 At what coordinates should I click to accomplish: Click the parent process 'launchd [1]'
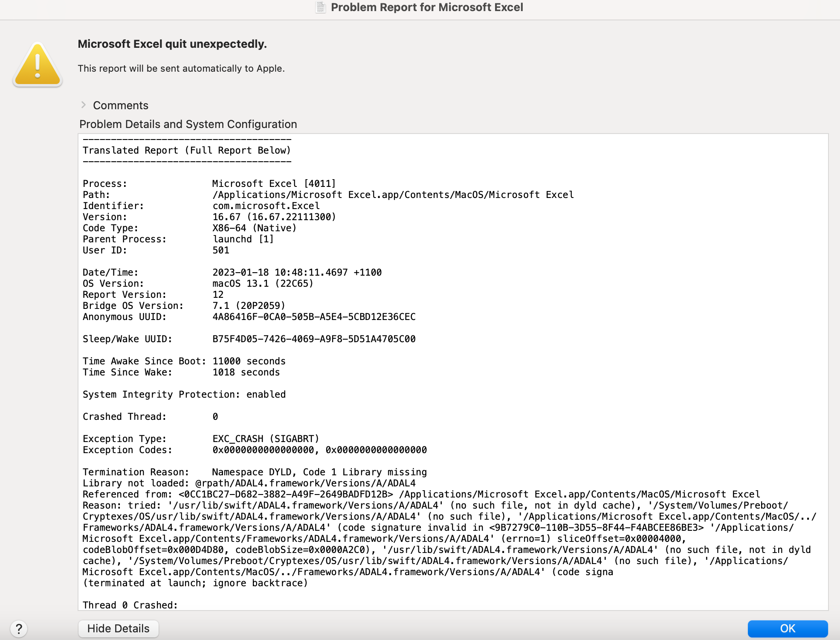243,239
